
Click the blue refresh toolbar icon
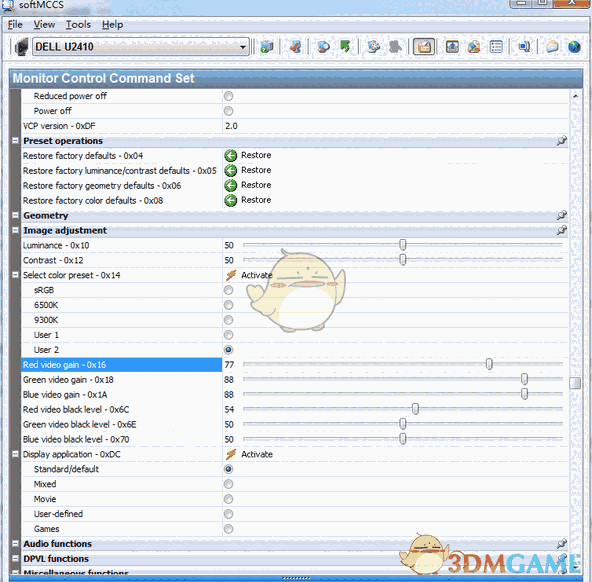point(323,47)
